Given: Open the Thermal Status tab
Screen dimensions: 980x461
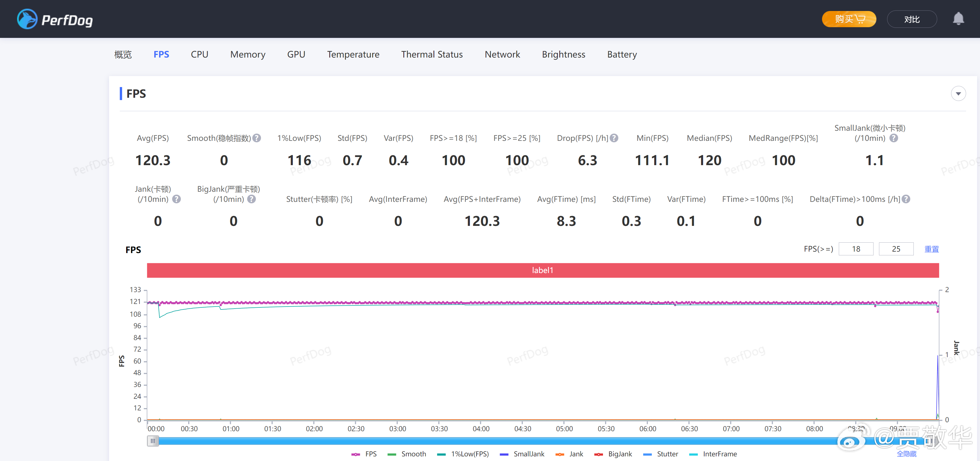Looking at the screenshot, I should pyautogui.click(x=432, y=54).
